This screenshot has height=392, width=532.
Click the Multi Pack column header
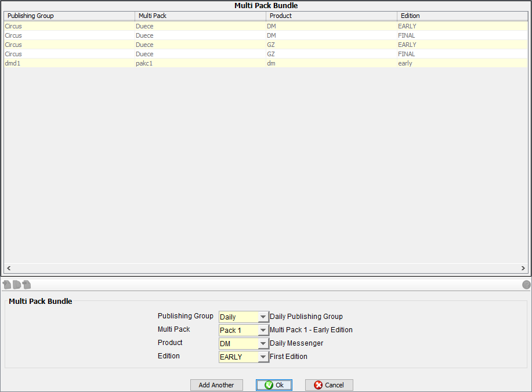200,16
